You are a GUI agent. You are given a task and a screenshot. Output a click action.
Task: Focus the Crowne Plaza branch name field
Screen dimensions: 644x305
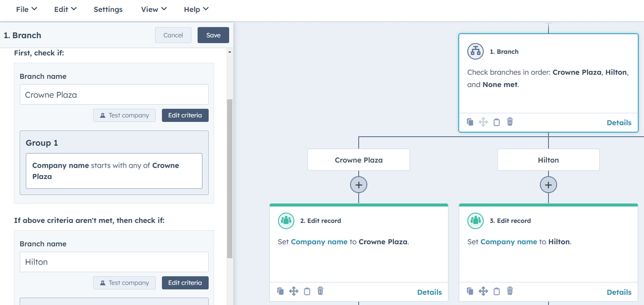coord(114,95)
